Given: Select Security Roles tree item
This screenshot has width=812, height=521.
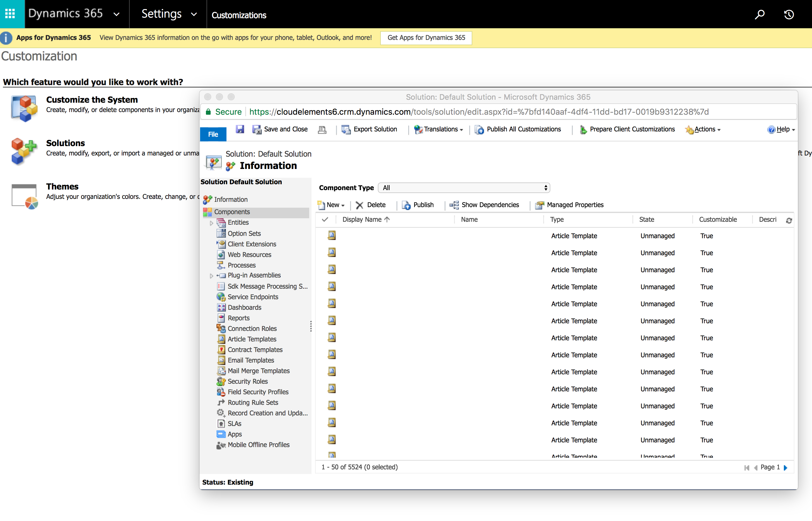Looking at the screenshot, I should (247, 381).
